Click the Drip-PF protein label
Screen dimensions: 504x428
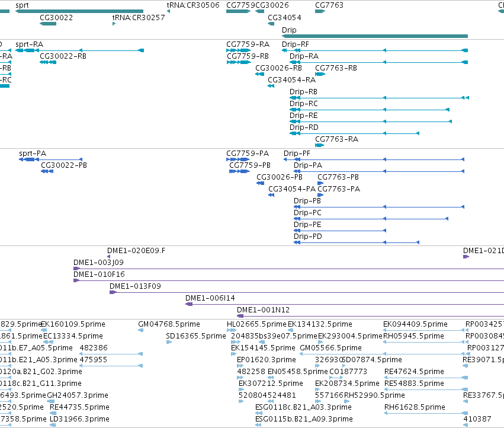click(x=297, y=153)
